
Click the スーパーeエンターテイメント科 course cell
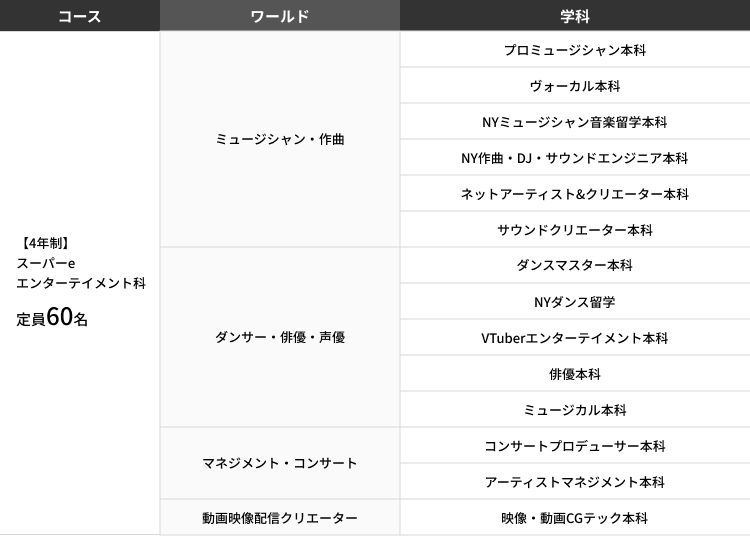[x=80, y=282]
